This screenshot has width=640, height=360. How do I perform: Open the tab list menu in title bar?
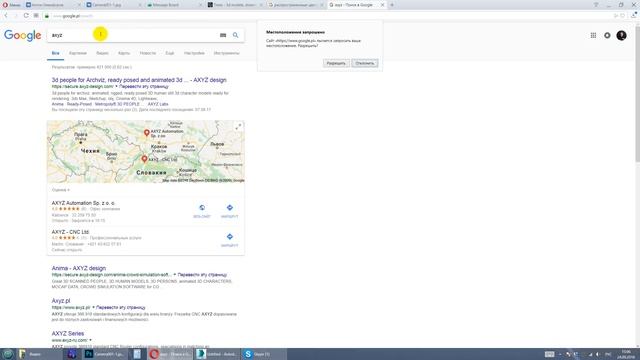596,5
